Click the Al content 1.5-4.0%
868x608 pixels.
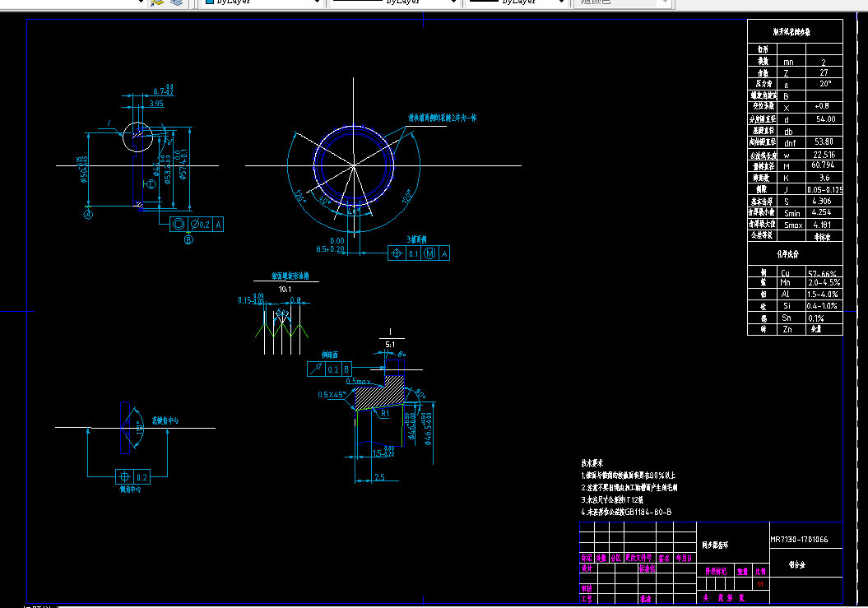click(823, 294)
